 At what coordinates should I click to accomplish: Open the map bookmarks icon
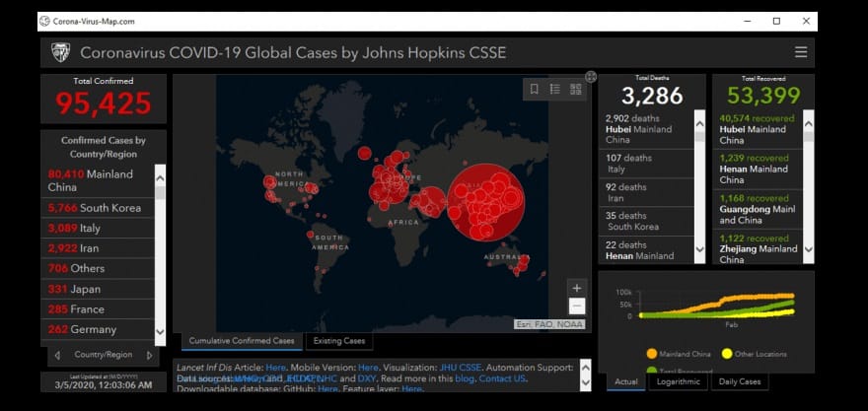[x=535, y=89]
